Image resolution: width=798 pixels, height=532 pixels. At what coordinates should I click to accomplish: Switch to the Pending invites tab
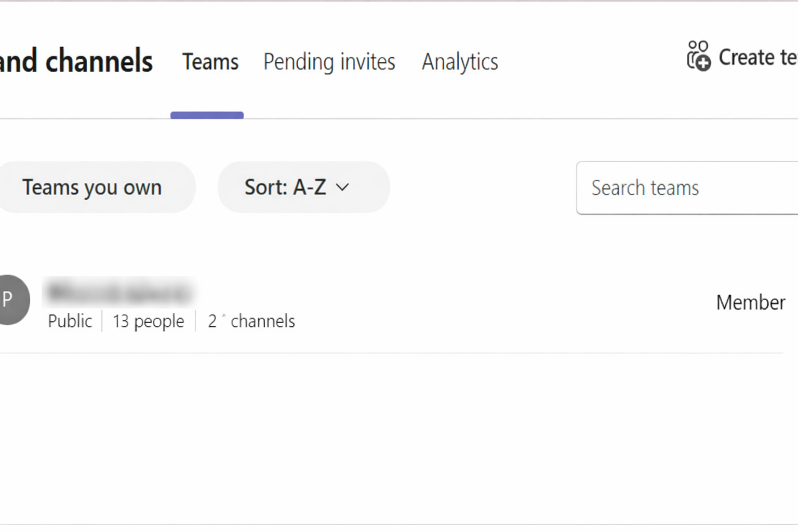coord(329,61)
